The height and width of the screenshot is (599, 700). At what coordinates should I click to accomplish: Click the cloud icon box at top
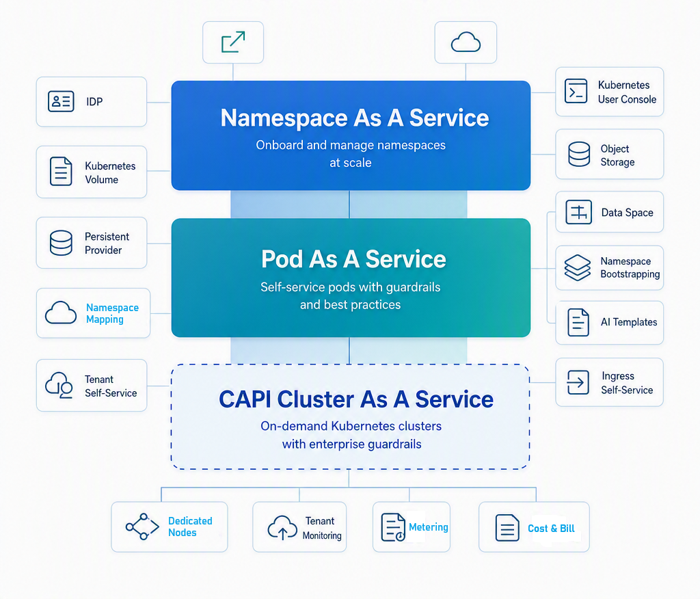point(466,42)
